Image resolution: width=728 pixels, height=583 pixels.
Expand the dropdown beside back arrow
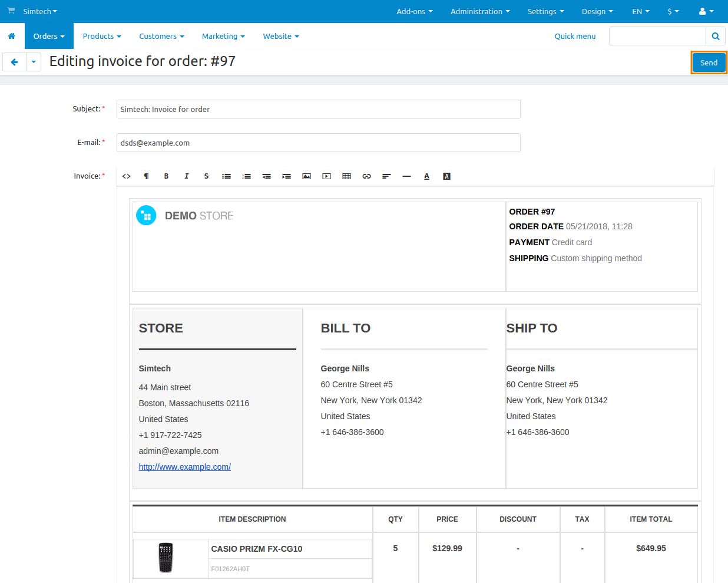point(34,62)
